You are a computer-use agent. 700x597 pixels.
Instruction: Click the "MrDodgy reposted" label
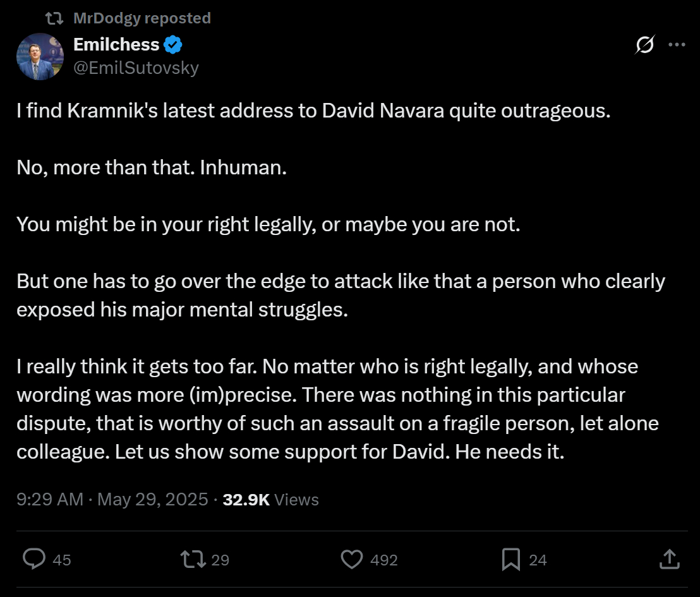(142, 18)
